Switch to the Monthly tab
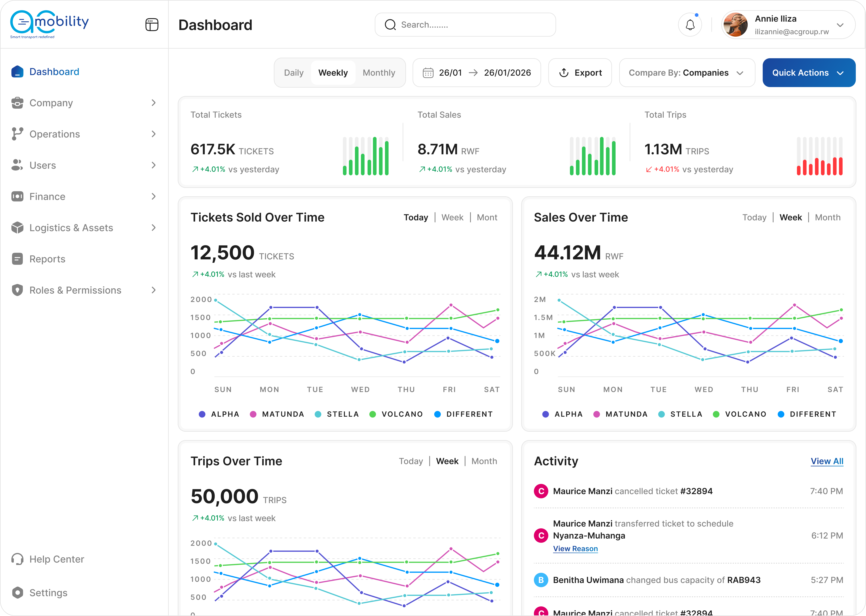The width and height of the screenshot is (866, 616). [x=379, y=73]
